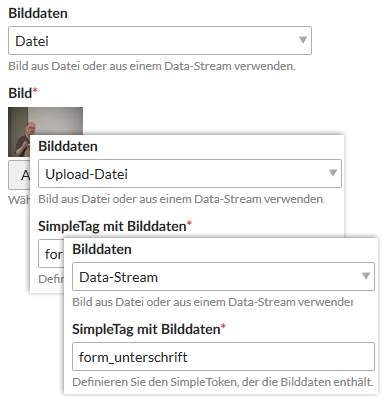The image size is (382, 398).
Task: Click the SimpleTag mit Bilddaten label in middle panel
Action: pyautogui.click(x=115, y=226)
